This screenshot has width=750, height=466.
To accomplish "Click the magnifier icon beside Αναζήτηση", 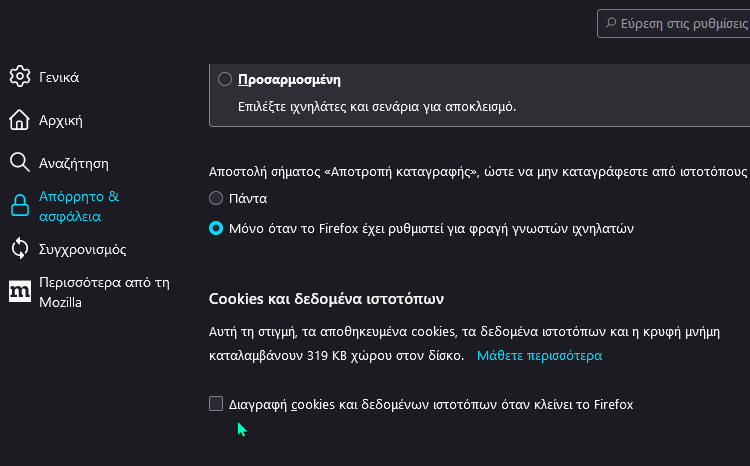I will 20,163.
